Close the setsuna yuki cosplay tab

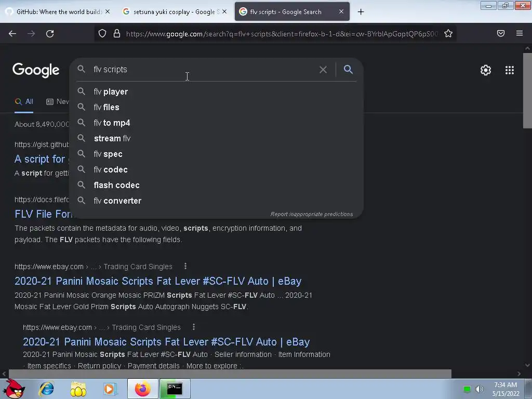224,11
